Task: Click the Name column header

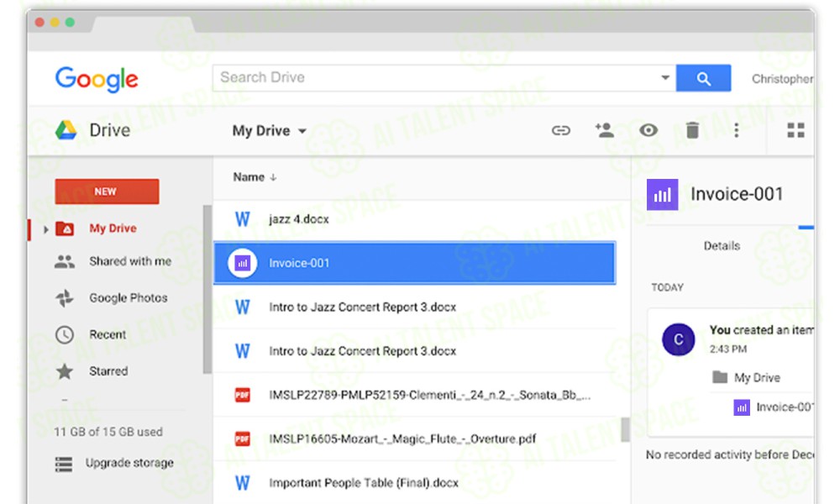Action: coord(249,177)
